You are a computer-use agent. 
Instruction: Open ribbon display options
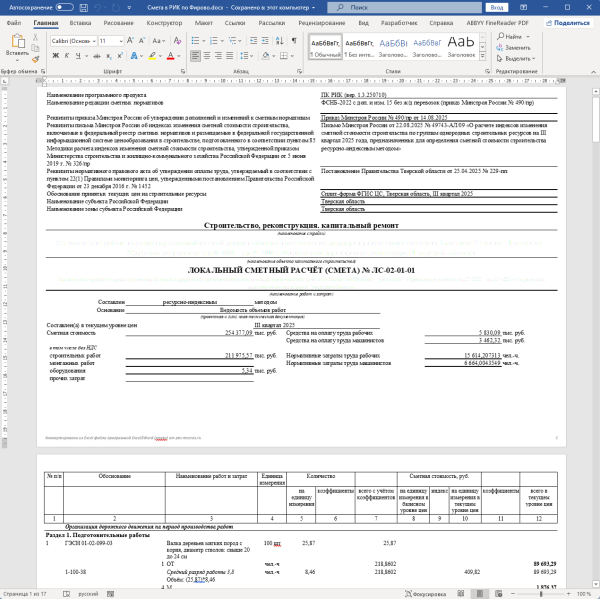tap(523, 7)
